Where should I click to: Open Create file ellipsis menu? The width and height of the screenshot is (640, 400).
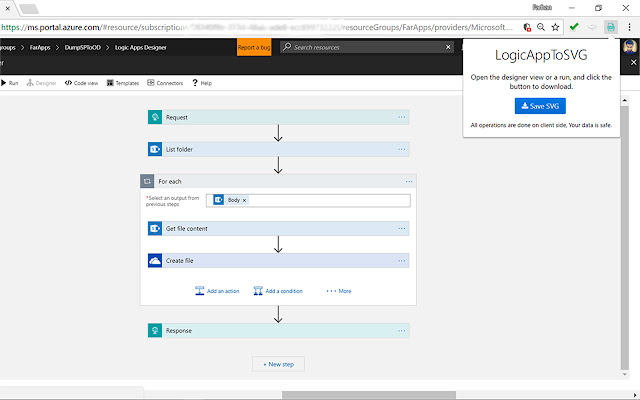click(402, 261)
